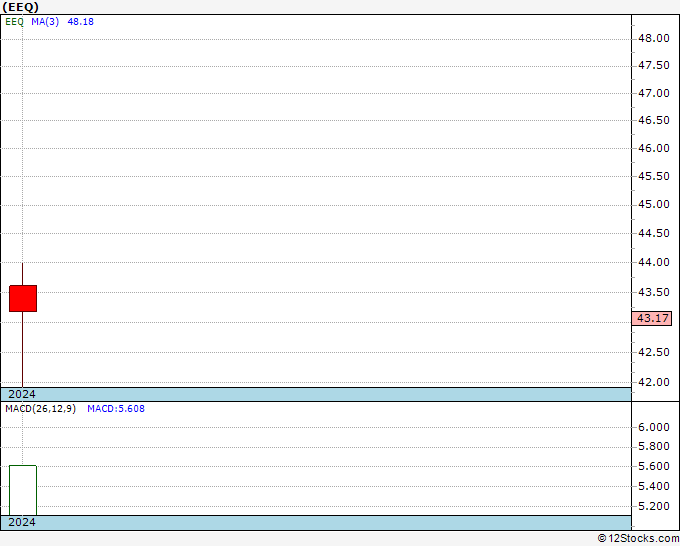Click the 6.000 MACD axis label

654,428
